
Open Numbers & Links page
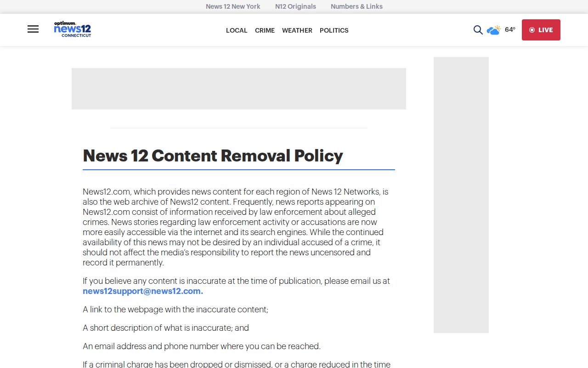(356, 6)
